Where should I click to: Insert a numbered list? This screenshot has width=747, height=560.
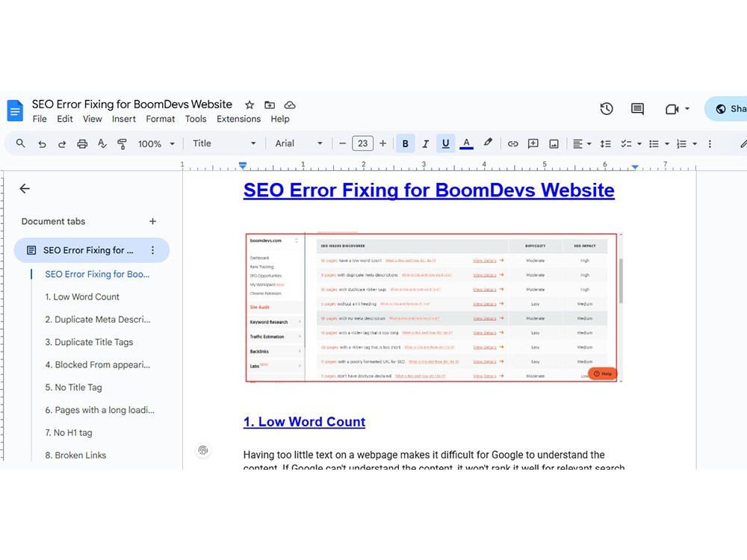[x=682, y=144]
